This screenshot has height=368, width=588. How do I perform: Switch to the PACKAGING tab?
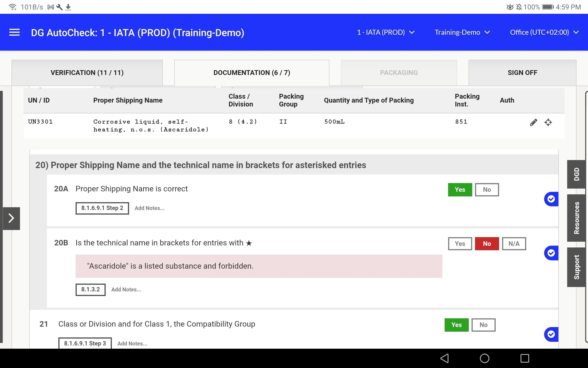(x=399, y=72)
